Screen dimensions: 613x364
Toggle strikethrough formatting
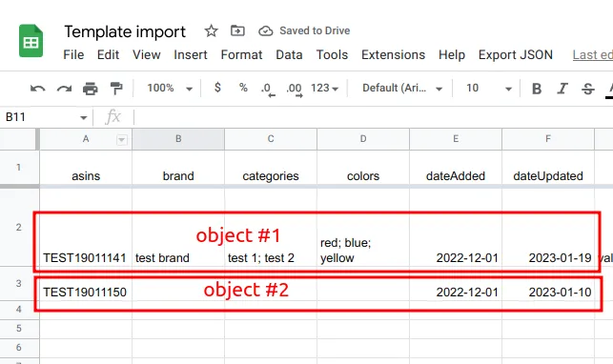[x=588, y=89]
